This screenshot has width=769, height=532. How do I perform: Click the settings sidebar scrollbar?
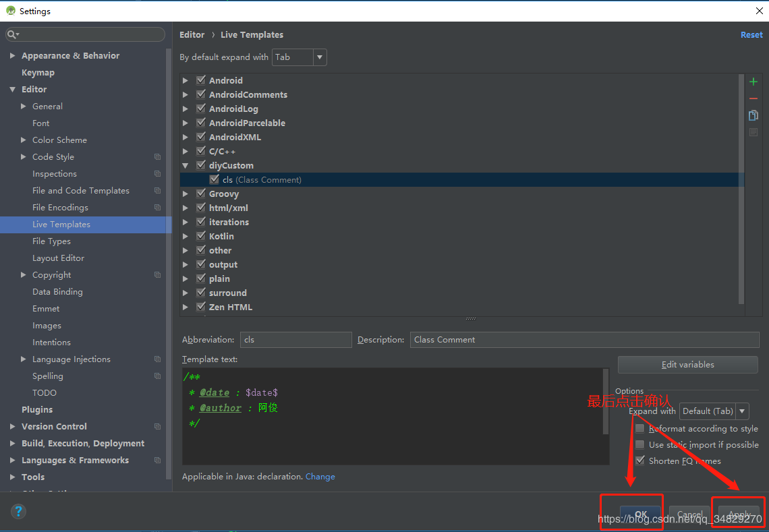[x=169, y=265]
